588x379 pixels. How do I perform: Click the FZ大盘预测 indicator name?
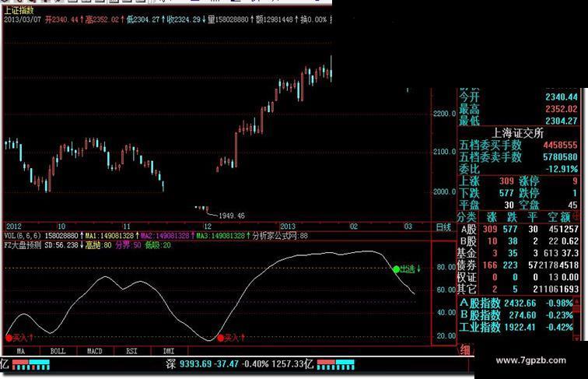point(23,245)
